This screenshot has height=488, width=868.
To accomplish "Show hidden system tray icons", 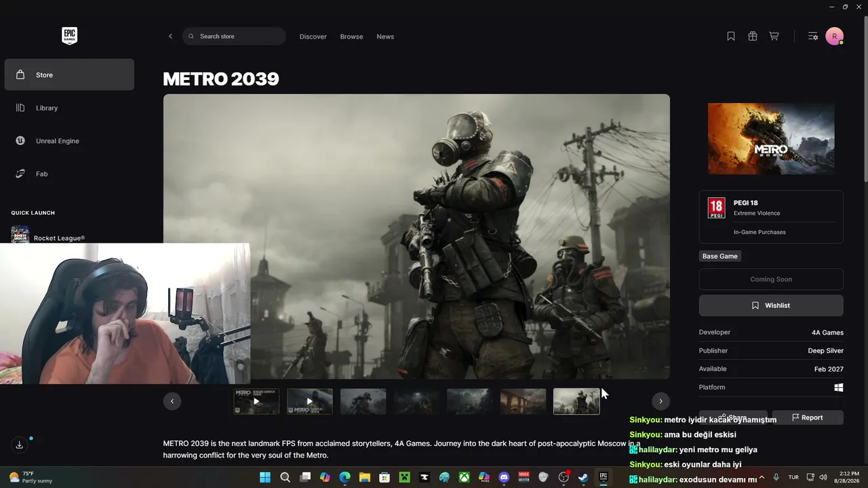I will [762, 477].
